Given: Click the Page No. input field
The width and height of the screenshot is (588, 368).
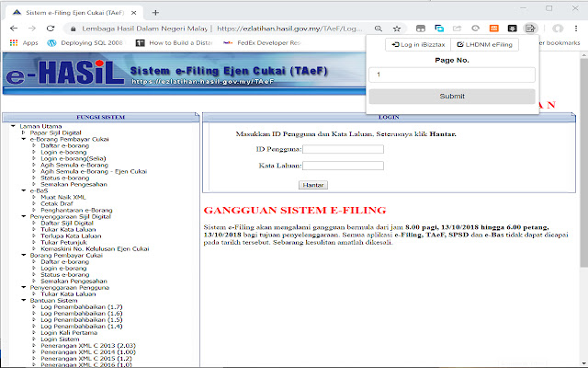Looking at the screenshot, I should click(452, 75).
